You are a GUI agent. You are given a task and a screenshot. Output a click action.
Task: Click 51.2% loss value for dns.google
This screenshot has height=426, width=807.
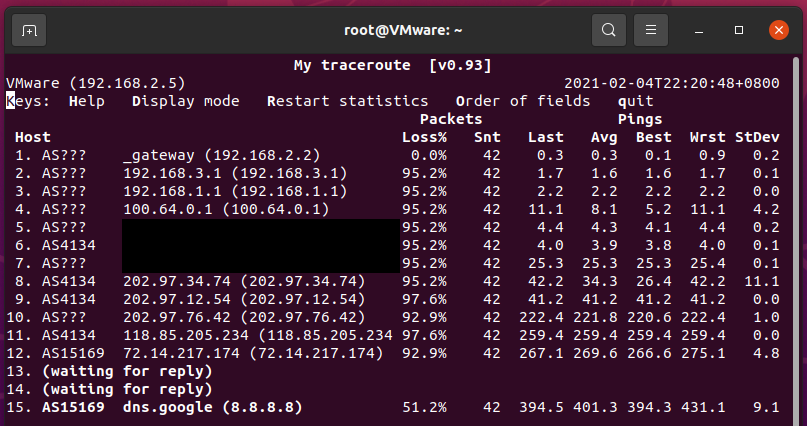[x=424, y=407]
